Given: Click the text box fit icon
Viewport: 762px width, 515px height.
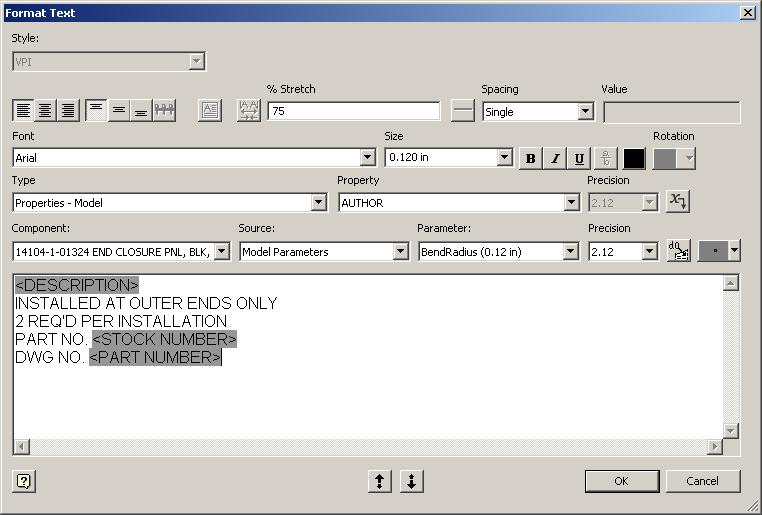Looking at the screenshot, I should pyautogui.click(x=210, y=110).
